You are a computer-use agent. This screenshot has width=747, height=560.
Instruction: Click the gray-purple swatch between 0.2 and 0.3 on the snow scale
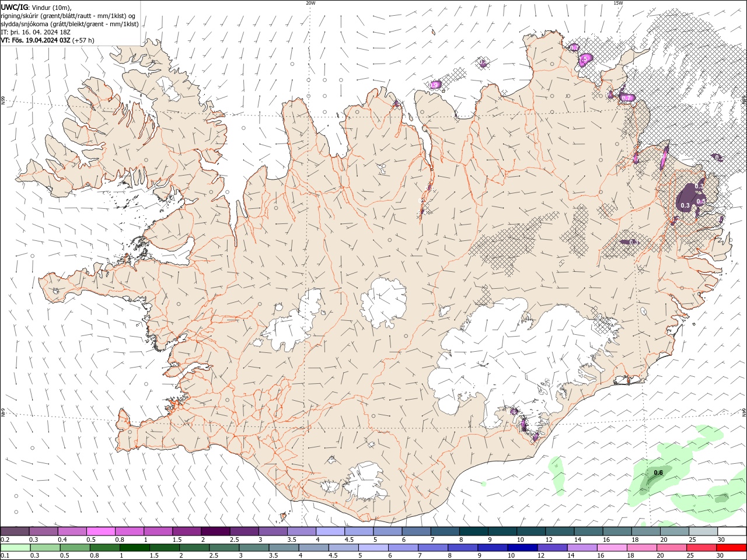pyautogui.click(x=15, y=531)
